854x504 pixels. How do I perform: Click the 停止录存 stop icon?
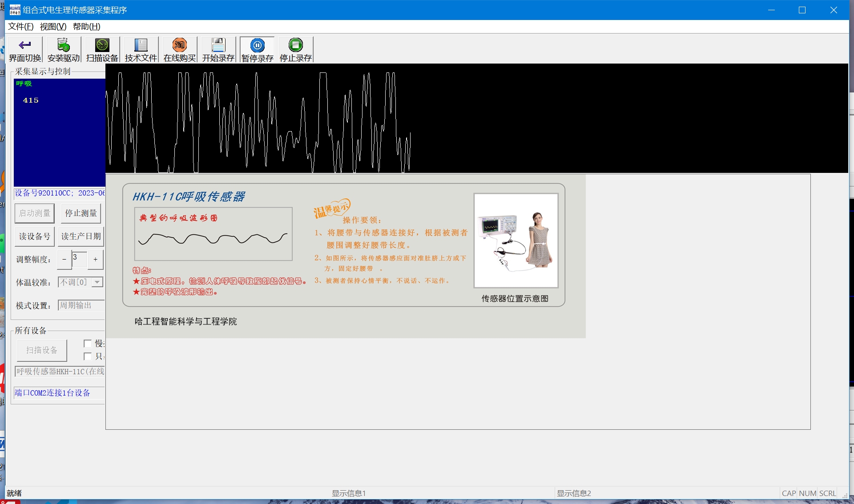click(296, 45)
